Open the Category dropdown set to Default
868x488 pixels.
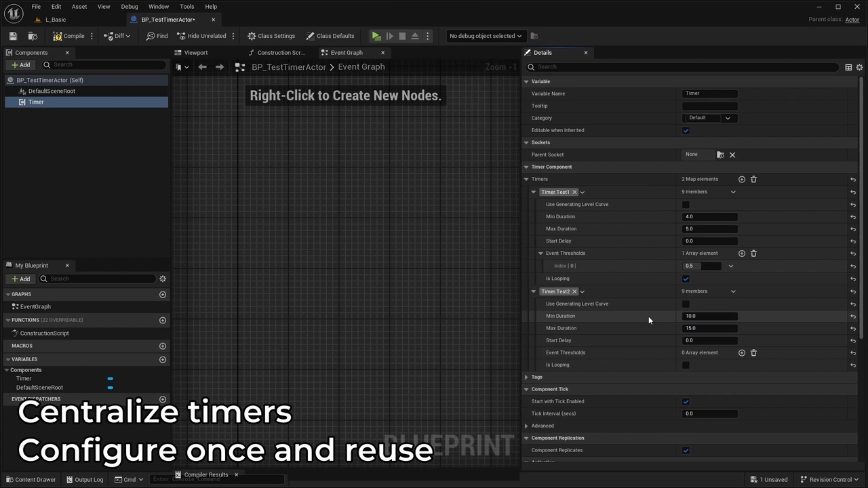pos(710,118)
